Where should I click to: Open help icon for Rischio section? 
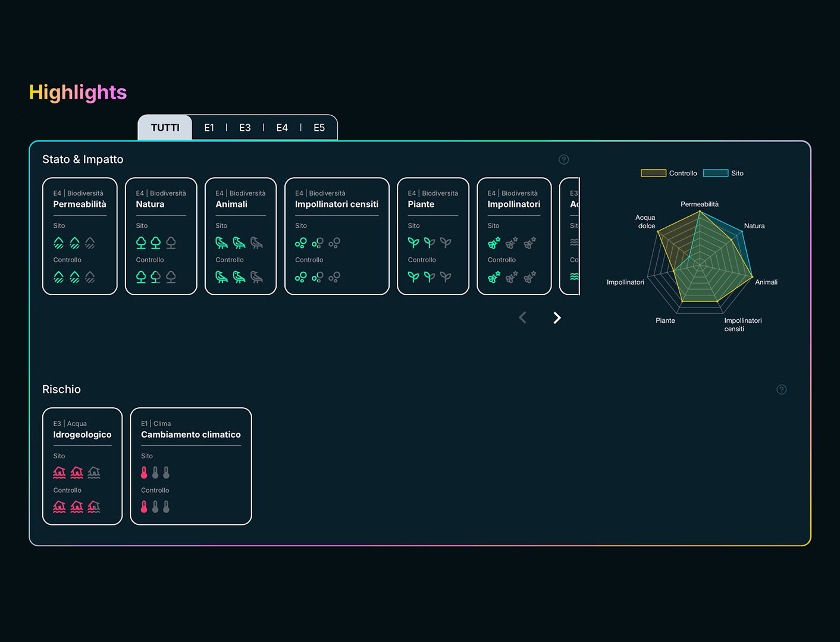(782, 389)
